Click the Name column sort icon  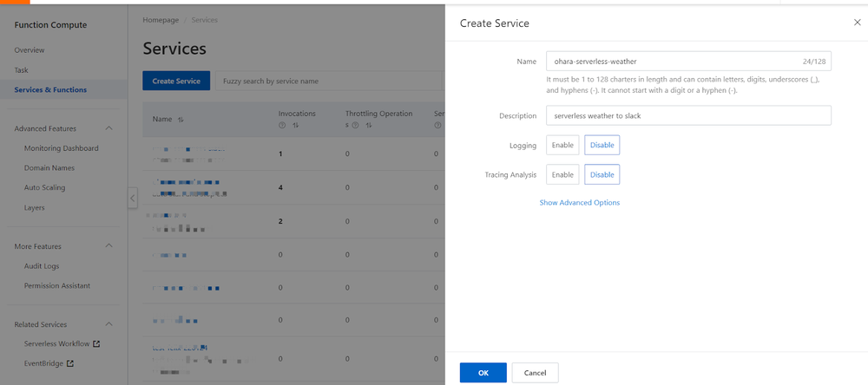pos(181,120)
